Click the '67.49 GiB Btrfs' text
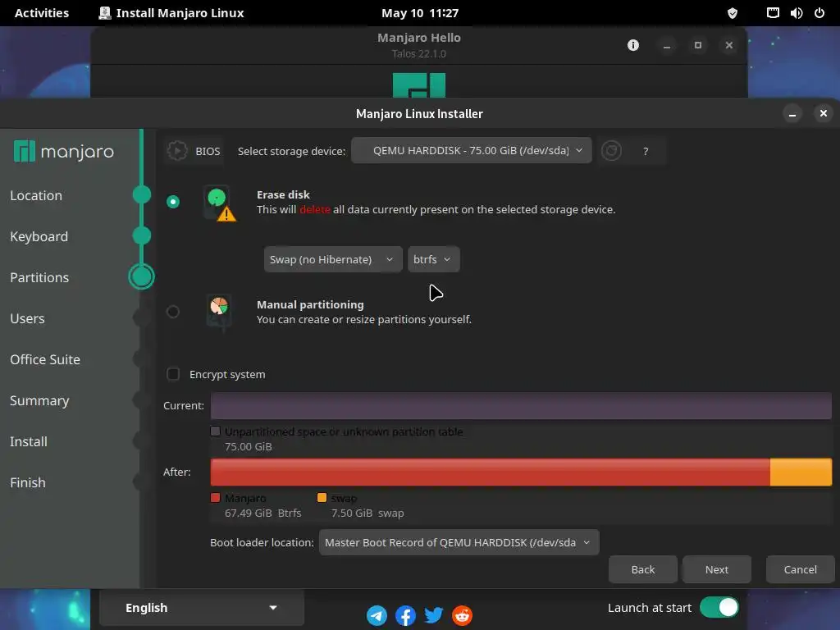The width and height of the screenshot is (840, 630). [x=263, y=514]
